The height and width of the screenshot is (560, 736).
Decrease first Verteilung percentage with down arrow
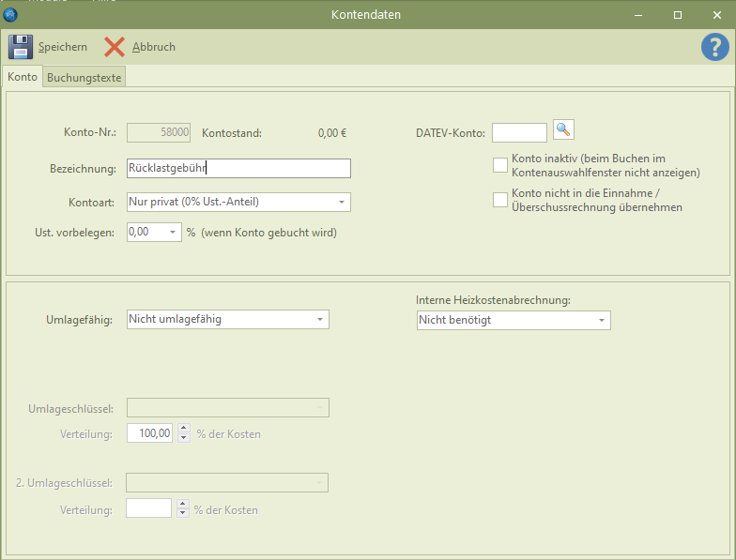click(x=183, y=438)
